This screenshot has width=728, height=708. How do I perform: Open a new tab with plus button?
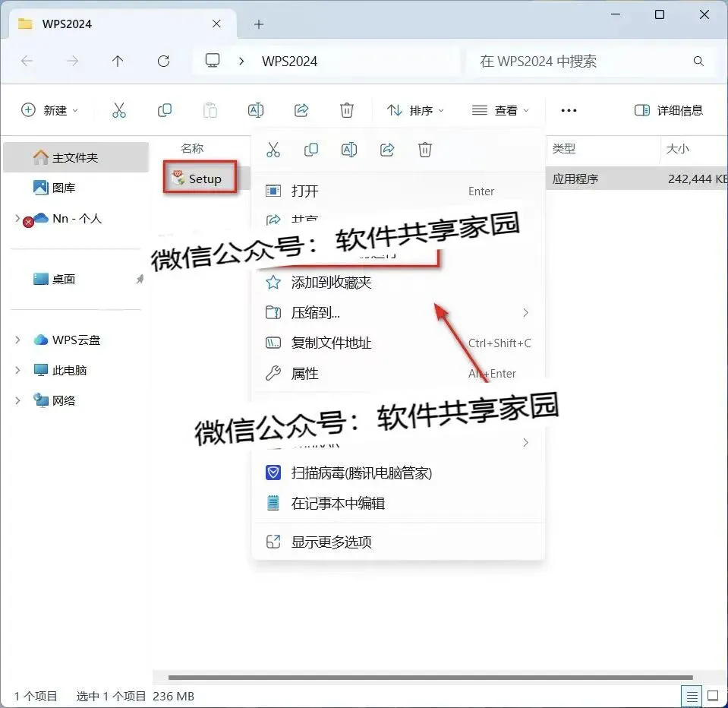click(259, 24)
